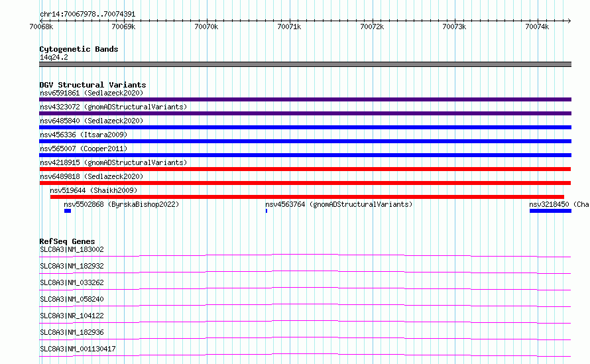Select the RefSeq Genes track title
The width and height of the screenshot is (590, 364).
tap(67, 241)
